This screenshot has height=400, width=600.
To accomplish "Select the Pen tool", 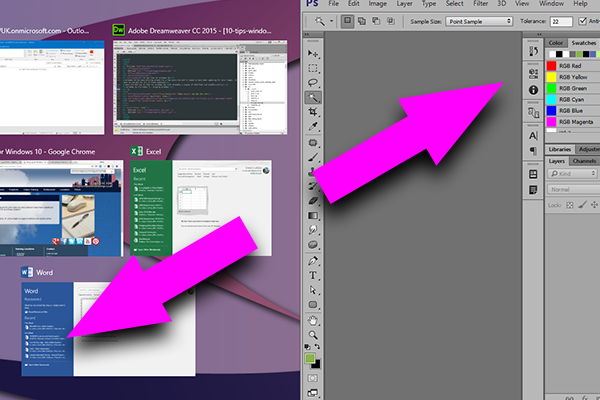I will [313, 261].
